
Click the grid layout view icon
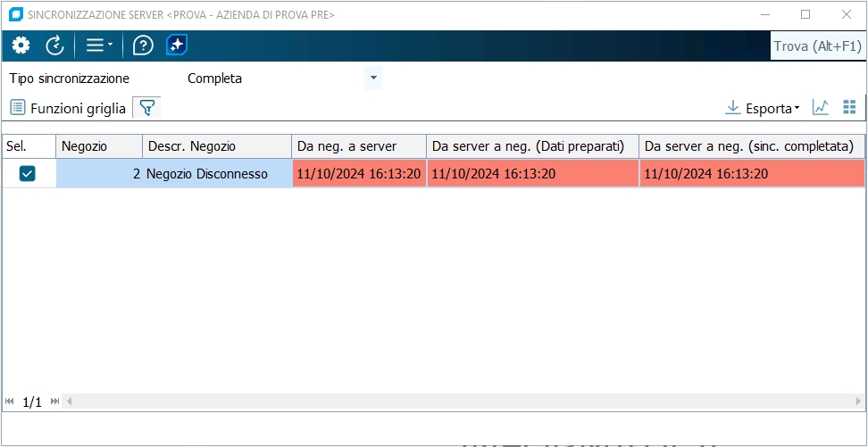pyautogui.click(x=849, y=107)
